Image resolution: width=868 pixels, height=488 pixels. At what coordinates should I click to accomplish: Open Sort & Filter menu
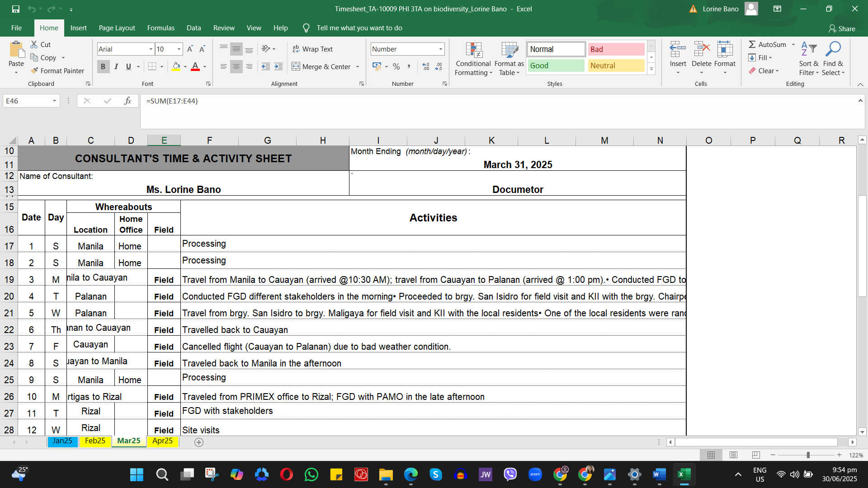[x=809, y=59]
